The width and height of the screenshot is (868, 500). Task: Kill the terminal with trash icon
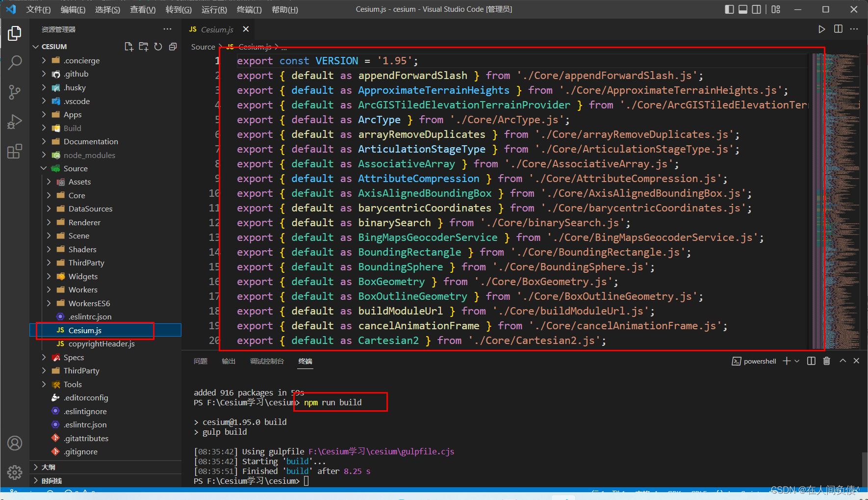click(x=827, y=361)
